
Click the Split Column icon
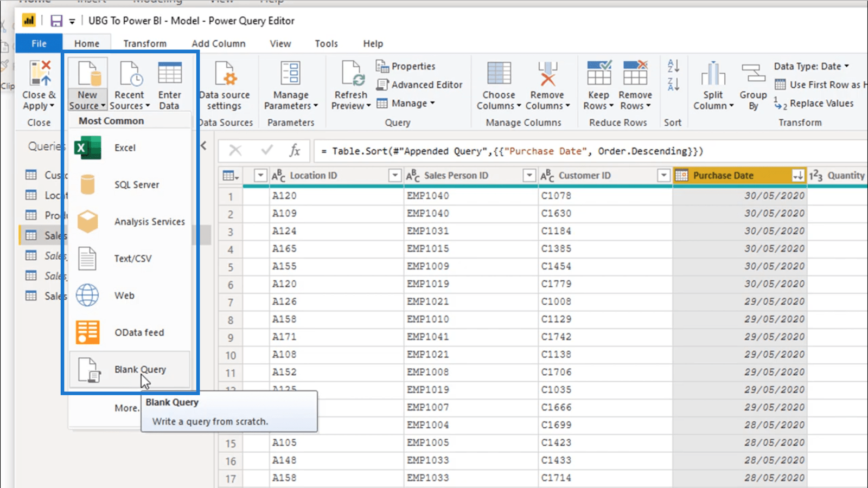click(x=713, y=74)
